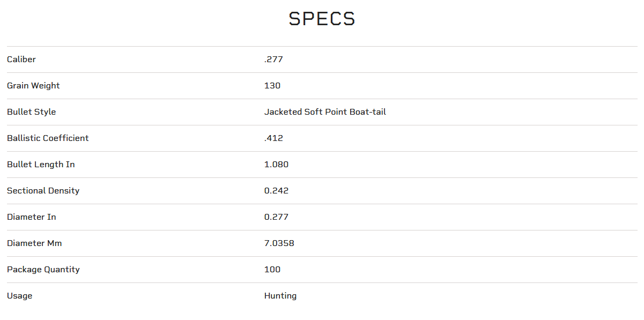Click the 130 grain weight value
This screenshot has height=320, width=644.
(x=272, y=86)
